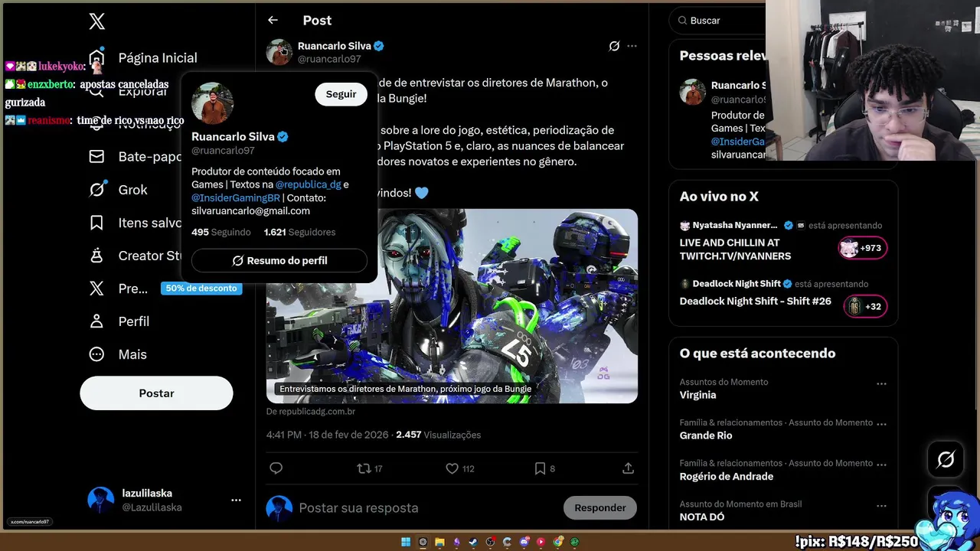This screenshot has width=980, height=551.
Task: Open Steam from taskbar
Action: pyautogui.click(x=473, y=542)
